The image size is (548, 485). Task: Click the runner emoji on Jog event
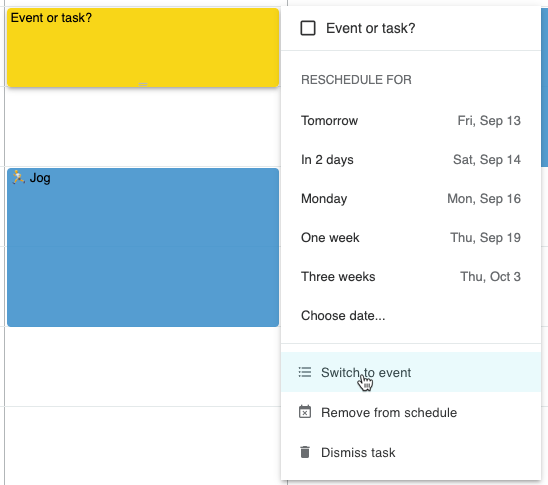(18, 177)
